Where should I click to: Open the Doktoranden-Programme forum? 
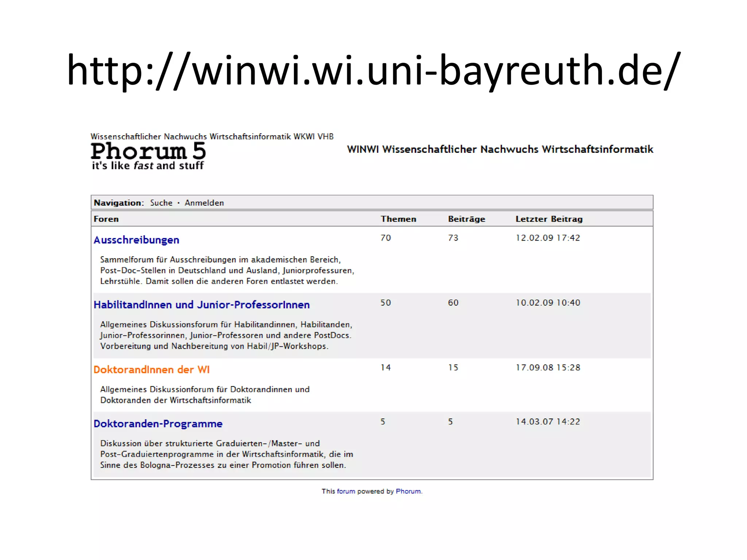(158, 424)
